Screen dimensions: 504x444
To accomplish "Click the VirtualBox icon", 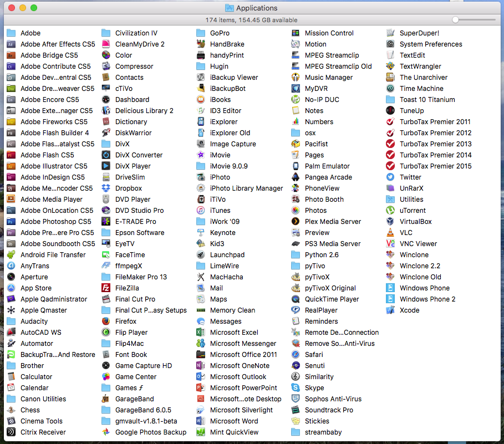I will click(x=390, y=222).
